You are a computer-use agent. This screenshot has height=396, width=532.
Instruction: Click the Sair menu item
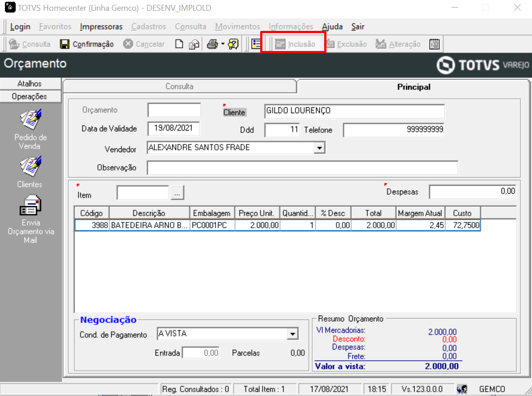(358, 26)
